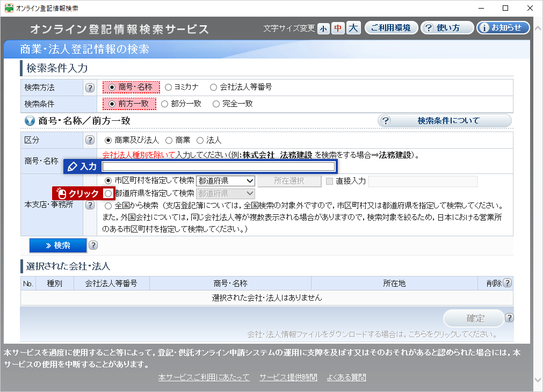Click the scrollbar down arrow
543x392 pixels.
[x=538, y=380]
